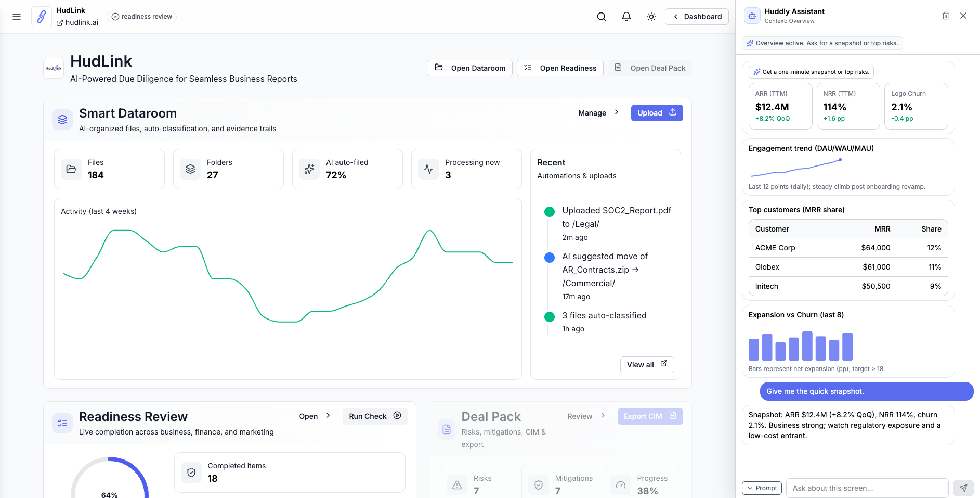Image resolution: width=980 pixels, height=498 pixels.
Task: Clear assistant chat with trash icon
Action: (946, 16)
